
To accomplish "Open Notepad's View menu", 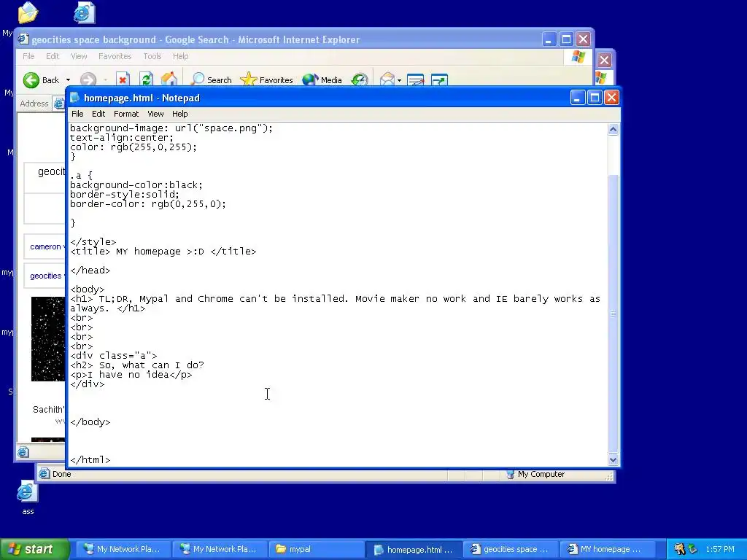I will pos(155,114).
